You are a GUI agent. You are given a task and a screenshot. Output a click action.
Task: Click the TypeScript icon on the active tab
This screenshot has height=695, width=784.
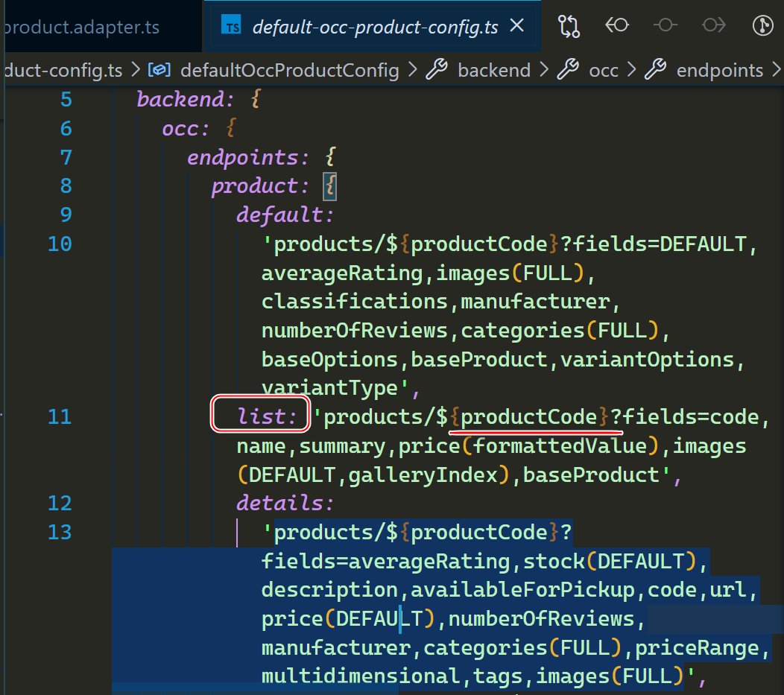[x=231, y=25]
